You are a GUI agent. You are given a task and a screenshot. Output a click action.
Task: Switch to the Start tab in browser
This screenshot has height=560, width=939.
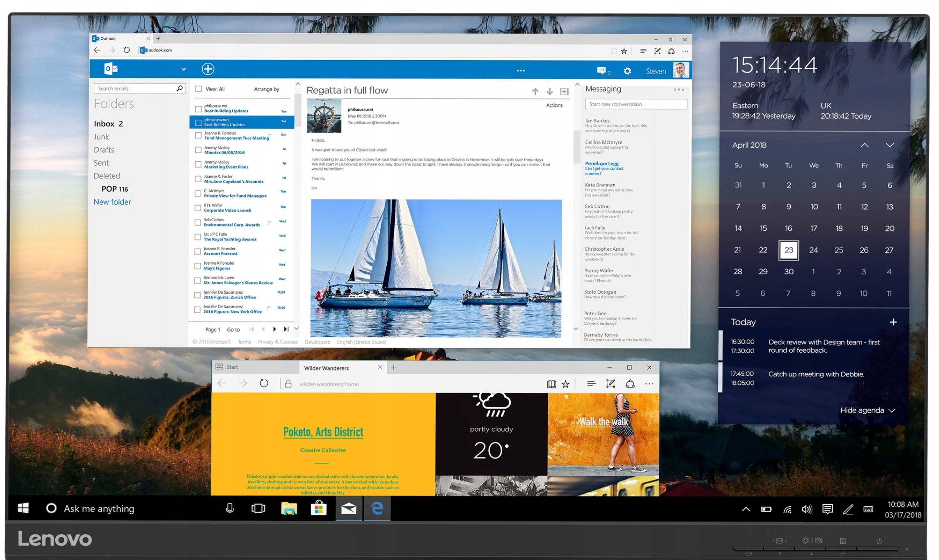[x=232, y=367]
